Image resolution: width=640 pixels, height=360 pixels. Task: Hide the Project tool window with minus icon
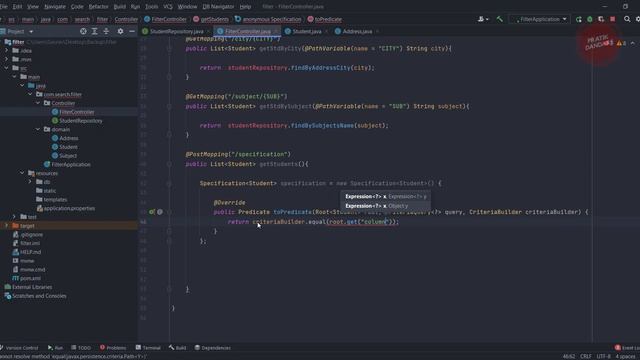(x=132, y=31)
